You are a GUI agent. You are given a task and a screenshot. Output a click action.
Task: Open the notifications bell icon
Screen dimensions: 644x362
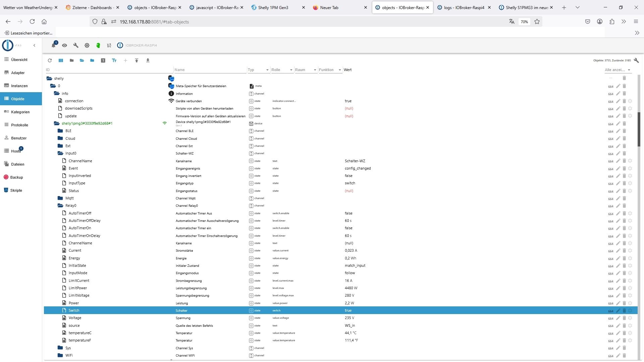[x=53, y=45]
